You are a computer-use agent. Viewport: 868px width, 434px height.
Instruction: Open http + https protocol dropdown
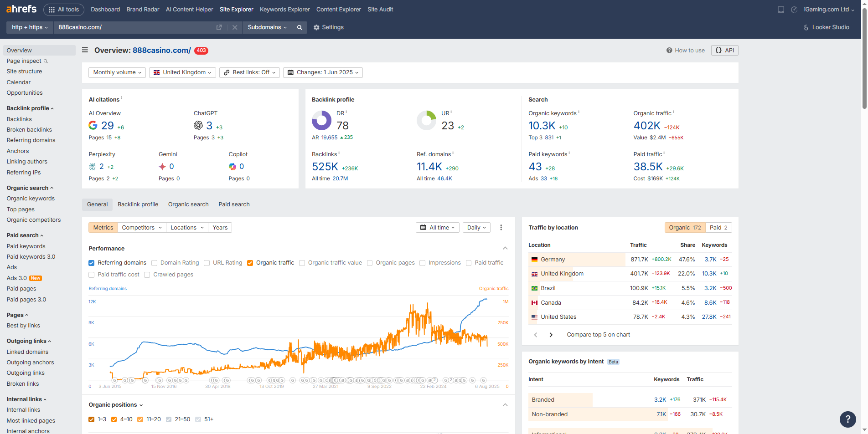(30, 27)
